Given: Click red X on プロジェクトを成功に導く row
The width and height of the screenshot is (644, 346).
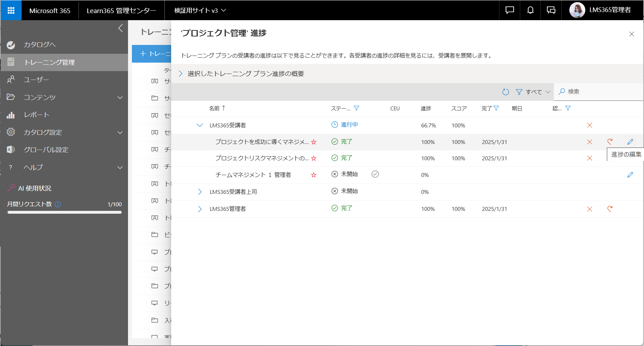Looking at the screenshot, I should pyautogui.click(x=590, y=142).
